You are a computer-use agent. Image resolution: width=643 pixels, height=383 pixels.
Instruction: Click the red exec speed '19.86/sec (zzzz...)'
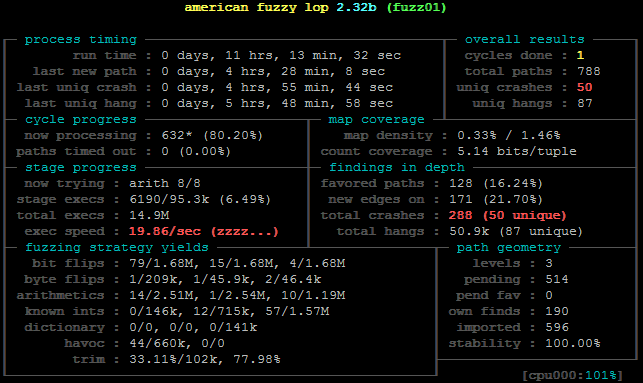click(204, 231)
